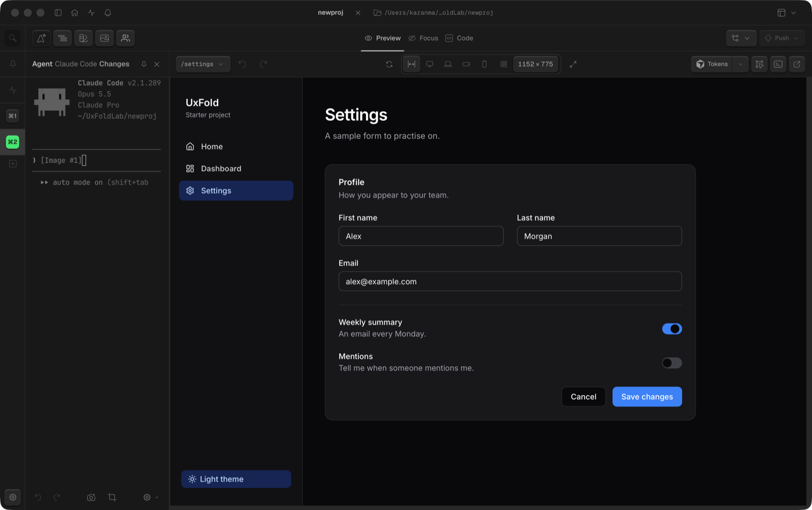Go to Home in the sidebar

[x=236, y=146]
